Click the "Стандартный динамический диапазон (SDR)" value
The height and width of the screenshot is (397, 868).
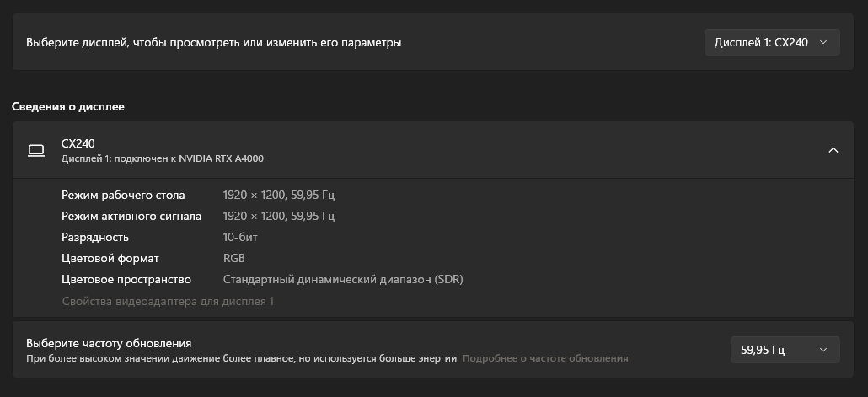pyautogui.click(x=343, y=279)
